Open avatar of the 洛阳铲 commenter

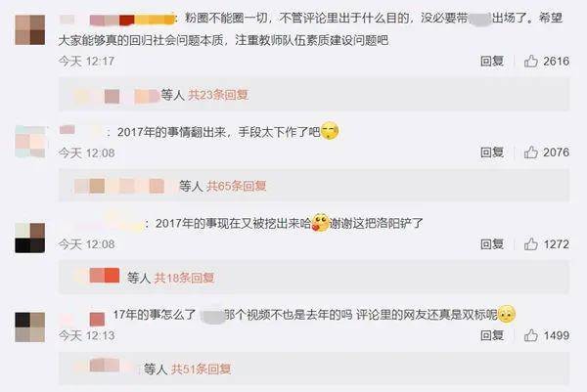[30, 238]
